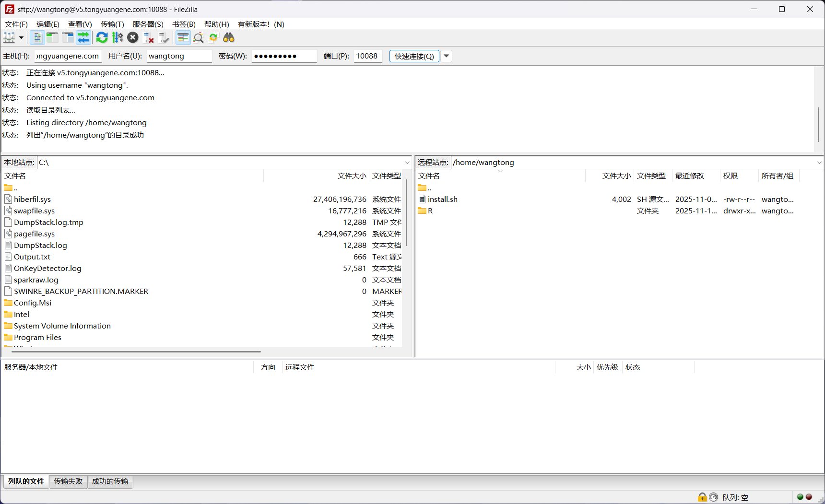Select System Volume Information folder icon

click(8, 326)
